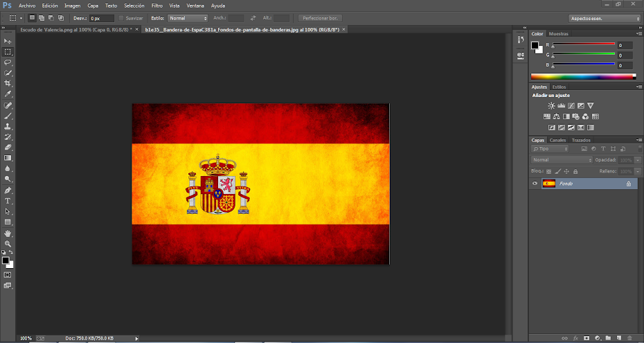
Task: Click the color spectrum ramp
Action: 583,76
